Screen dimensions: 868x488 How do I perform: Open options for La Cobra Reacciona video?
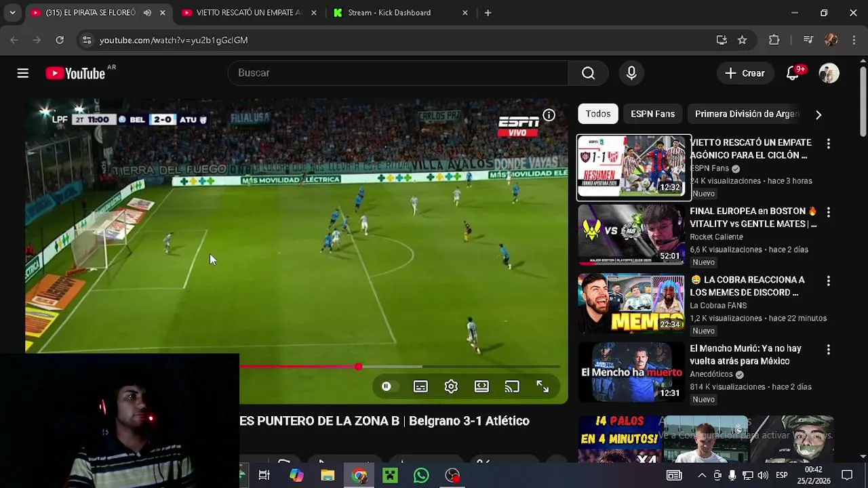point(828,281)
